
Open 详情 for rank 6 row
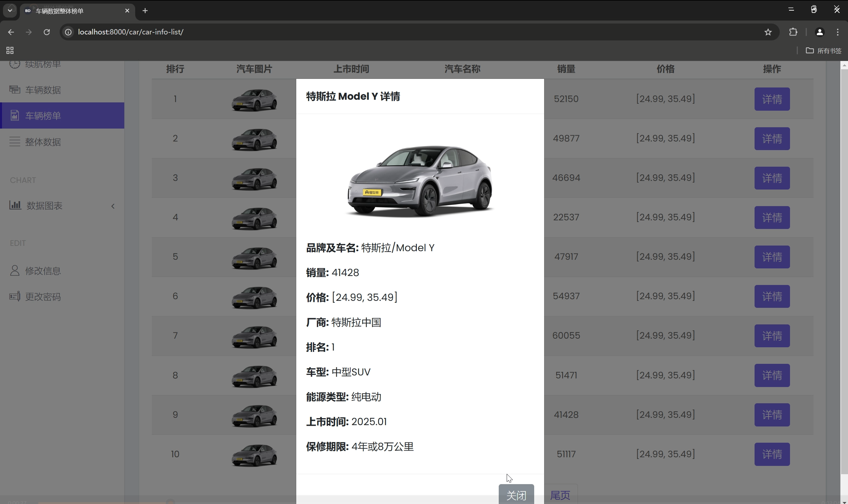click(x=772, y=296)
